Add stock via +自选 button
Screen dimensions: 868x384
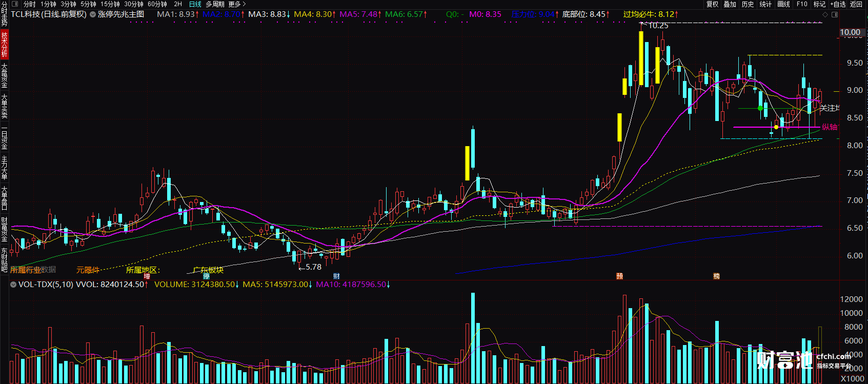838,4
